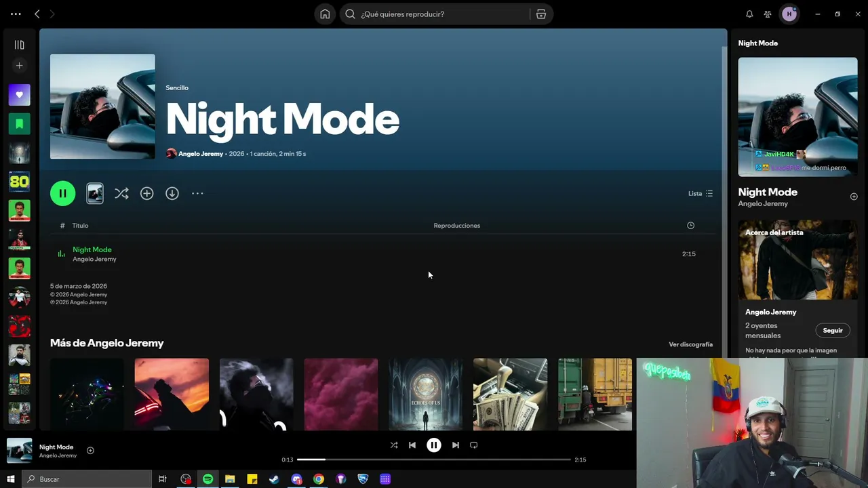Open the Liked Songs heart playlist
Screen dimensions: 868x488
point(19,95)
